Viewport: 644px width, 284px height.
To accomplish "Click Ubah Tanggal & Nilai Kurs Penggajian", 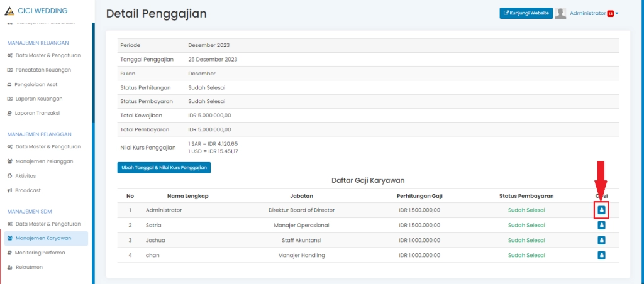I will click(x=164, y=168).
